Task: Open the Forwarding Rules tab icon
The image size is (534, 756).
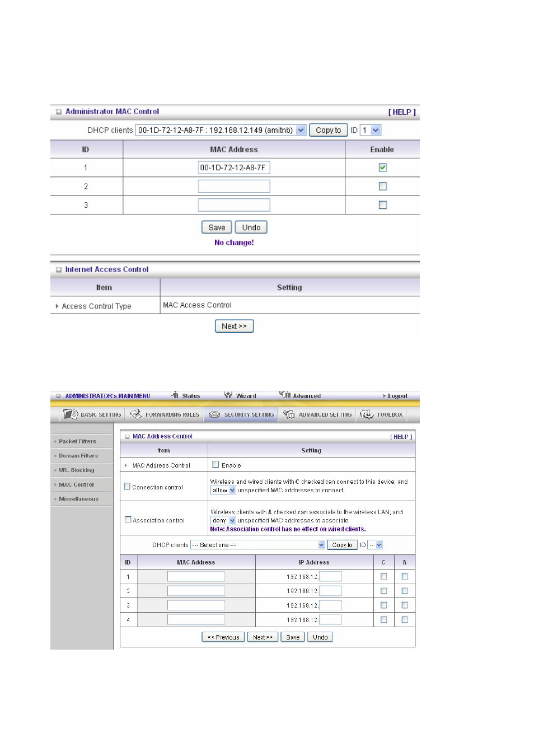Action: point(135,414)
